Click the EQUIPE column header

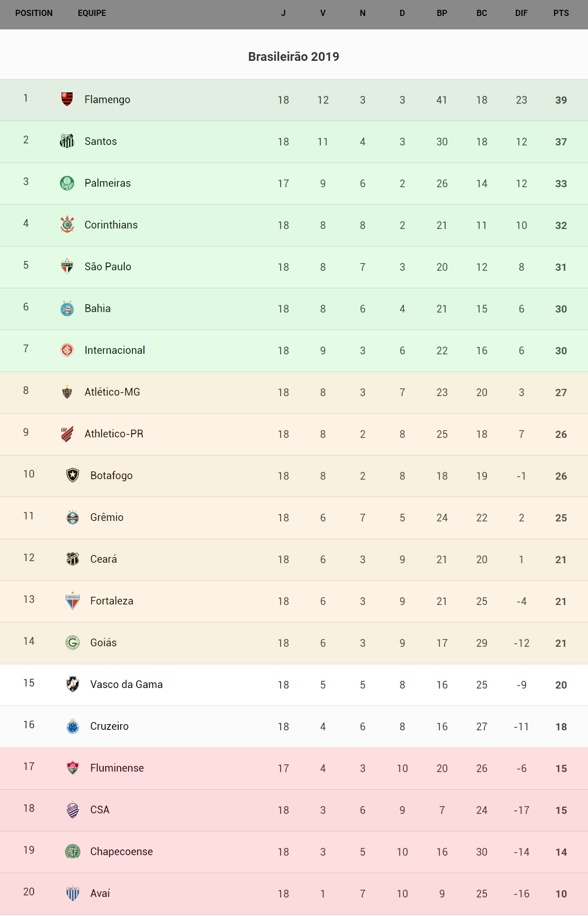[x=92, y=13]
